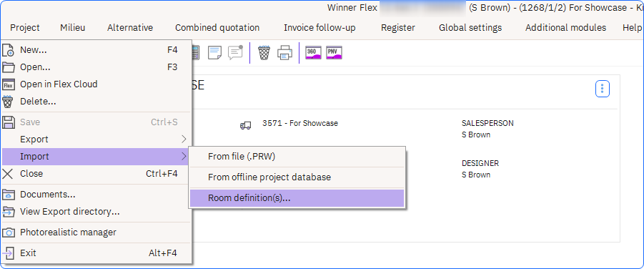This screenshot has height=269, width=644.
Task: Open the Milieu menu
Action: tap(73, 28)
